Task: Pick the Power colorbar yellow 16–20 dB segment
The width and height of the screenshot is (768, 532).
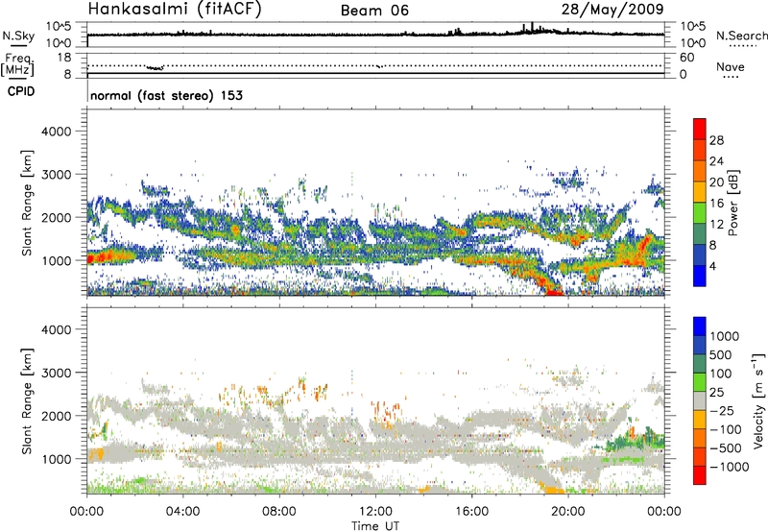Action: click(x=700, y=191)
